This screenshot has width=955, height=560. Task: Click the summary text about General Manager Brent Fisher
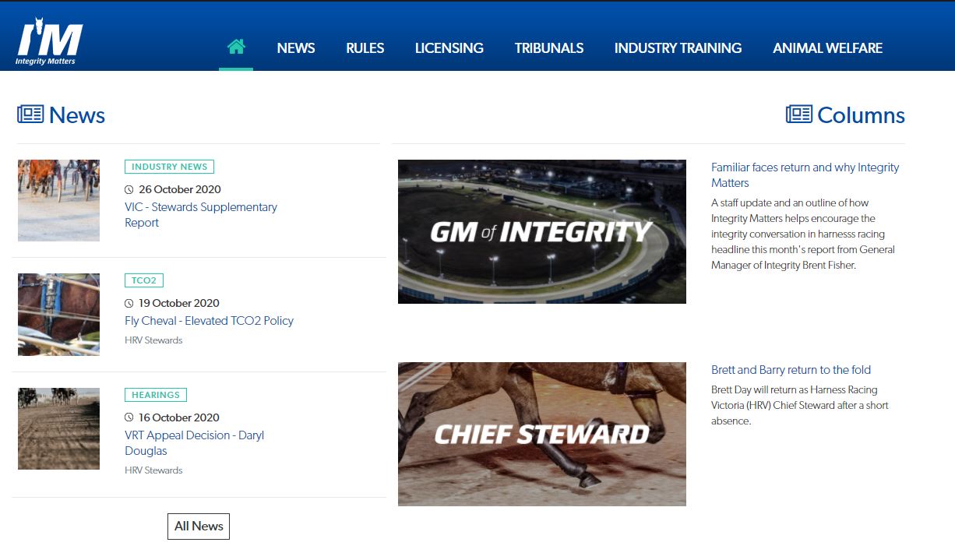coord(803,234)
